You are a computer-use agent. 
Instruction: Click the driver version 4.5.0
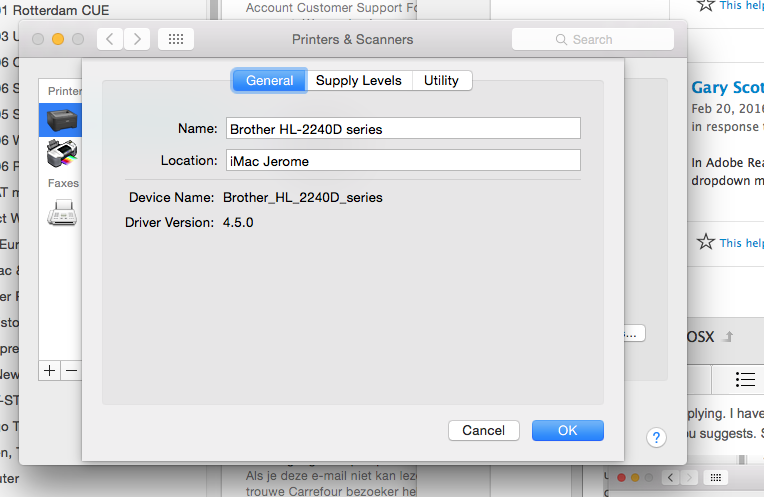(238, 223)
